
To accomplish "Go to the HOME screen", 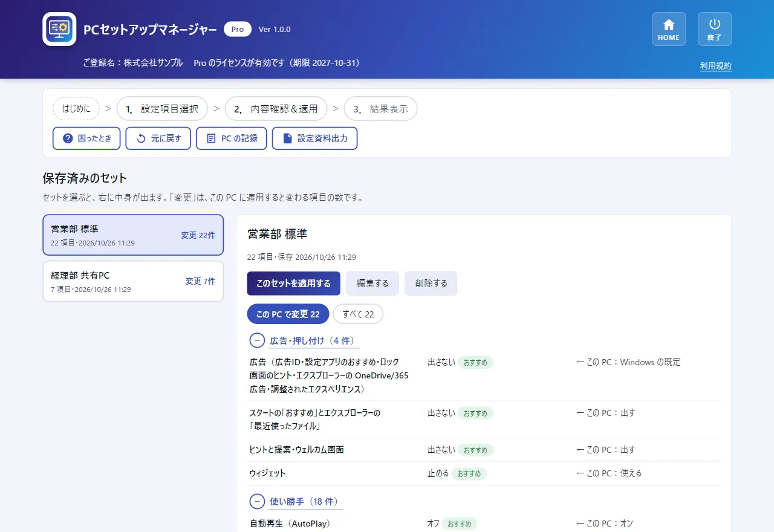I will 669,29.
